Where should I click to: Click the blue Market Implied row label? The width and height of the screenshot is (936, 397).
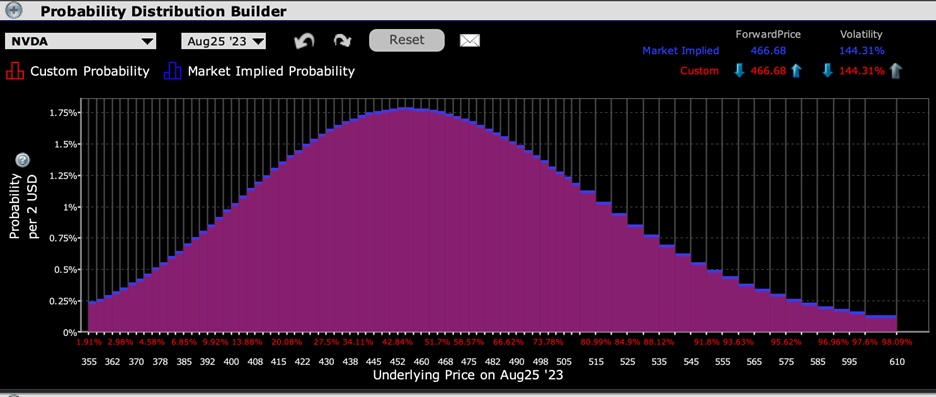(x=681, y=51)
